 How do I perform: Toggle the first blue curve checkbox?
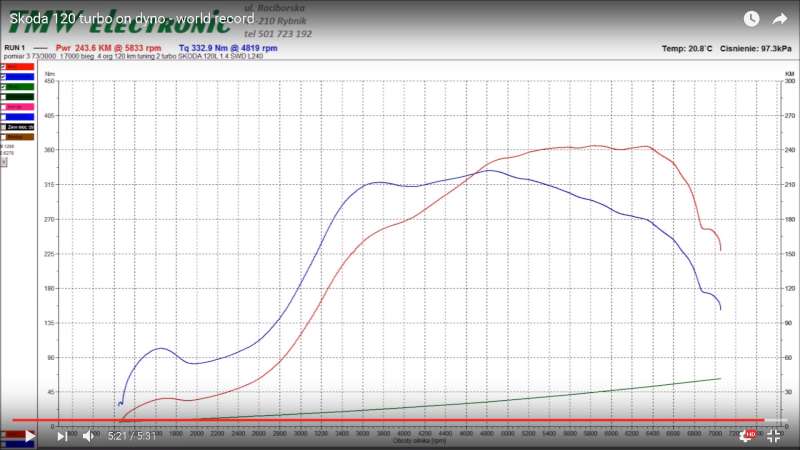click(3, 76)
